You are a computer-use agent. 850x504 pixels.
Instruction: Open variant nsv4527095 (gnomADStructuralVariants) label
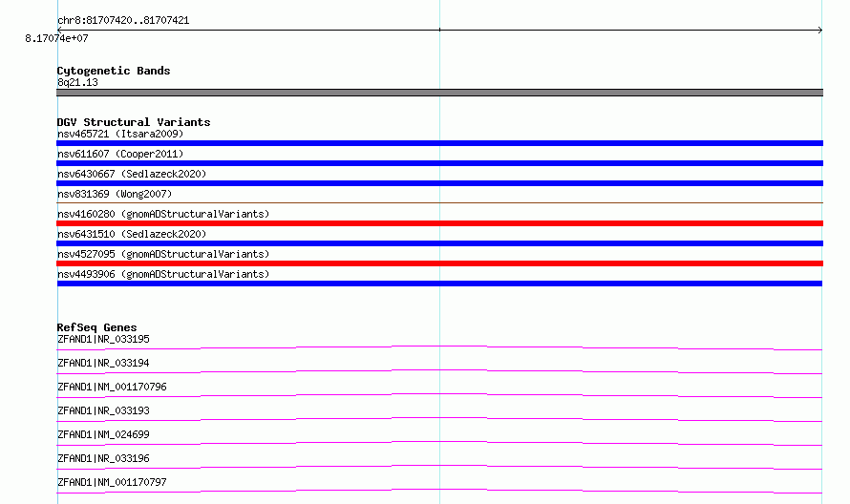(163, 254)
